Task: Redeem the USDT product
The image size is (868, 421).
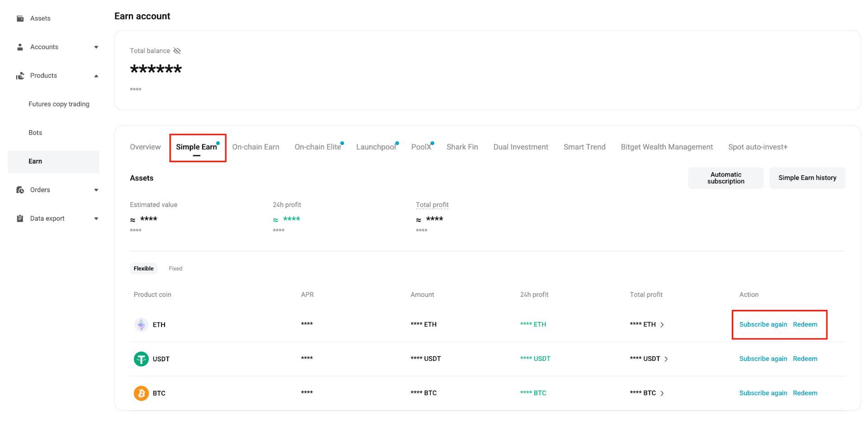Action: 805,359
